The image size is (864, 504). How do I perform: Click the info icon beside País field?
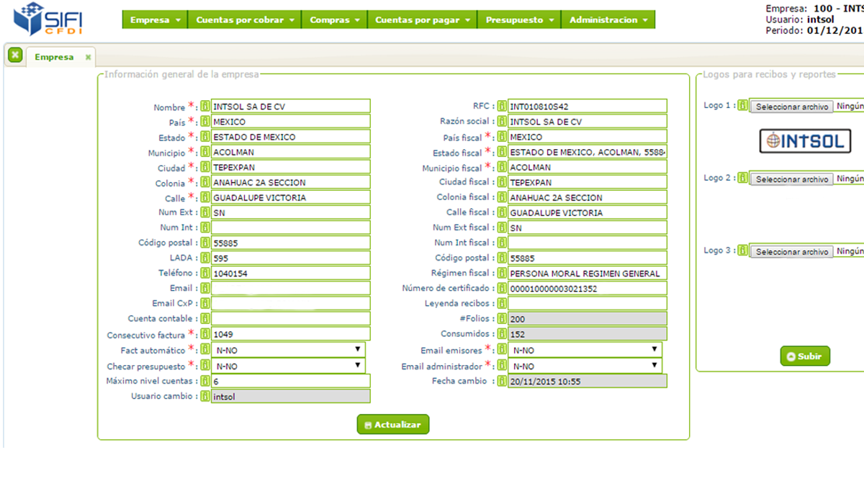[x=204, y=122]
